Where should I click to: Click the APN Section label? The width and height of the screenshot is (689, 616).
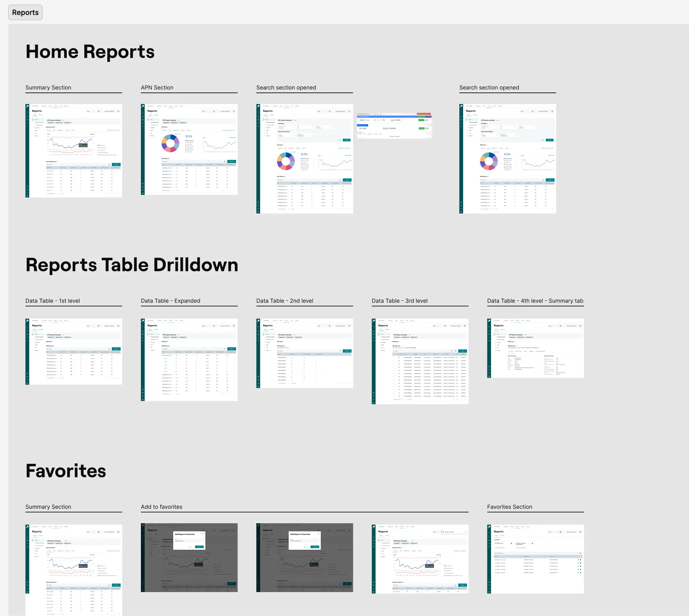click(157, 88)
